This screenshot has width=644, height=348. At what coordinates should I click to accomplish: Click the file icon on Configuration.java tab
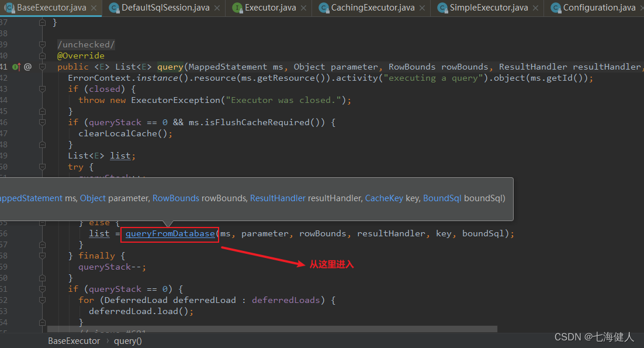(x=555, y=8)
